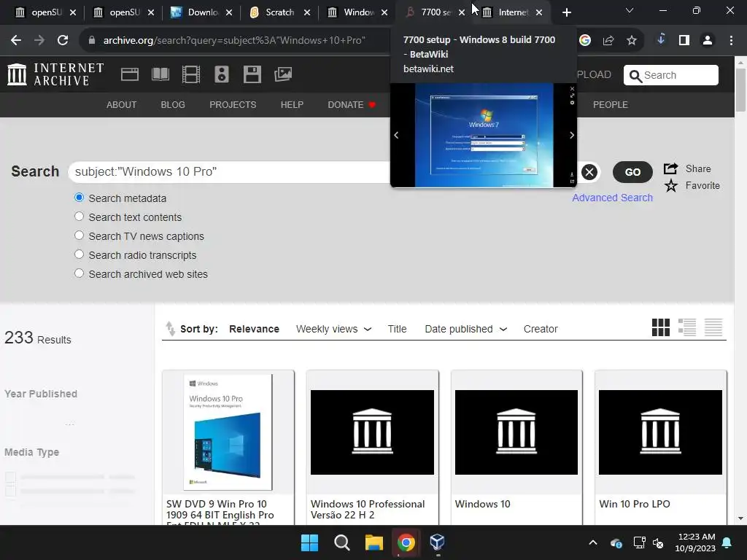This screenshot has height=560, width=747.
Task: Switch to first openSUSE tab
Action: [x=46, y=12]
